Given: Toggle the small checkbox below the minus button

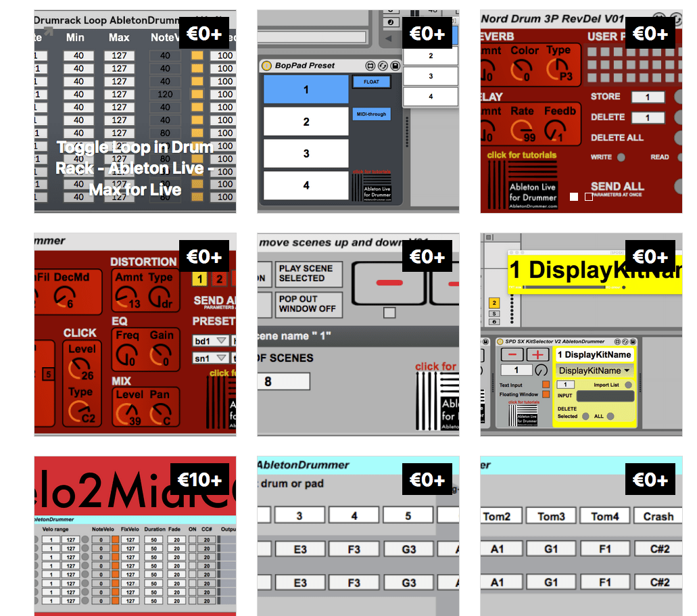Looking at the screenshot, I should click(x=389, y=312).
